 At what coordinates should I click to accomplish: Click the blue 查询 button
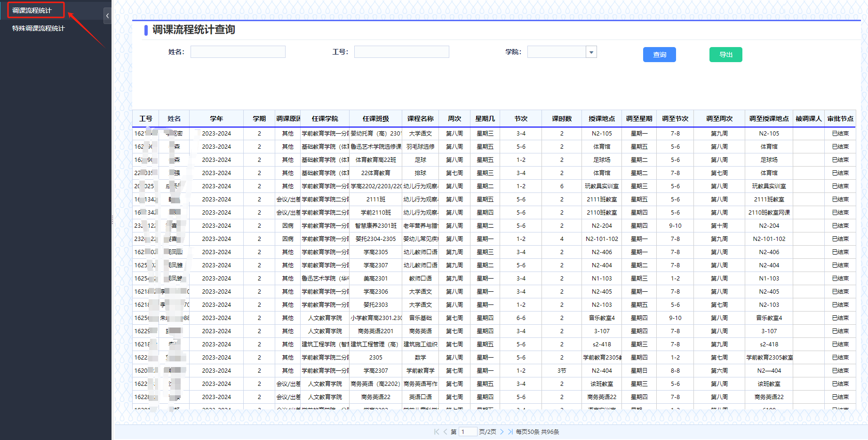coord(659,55)
